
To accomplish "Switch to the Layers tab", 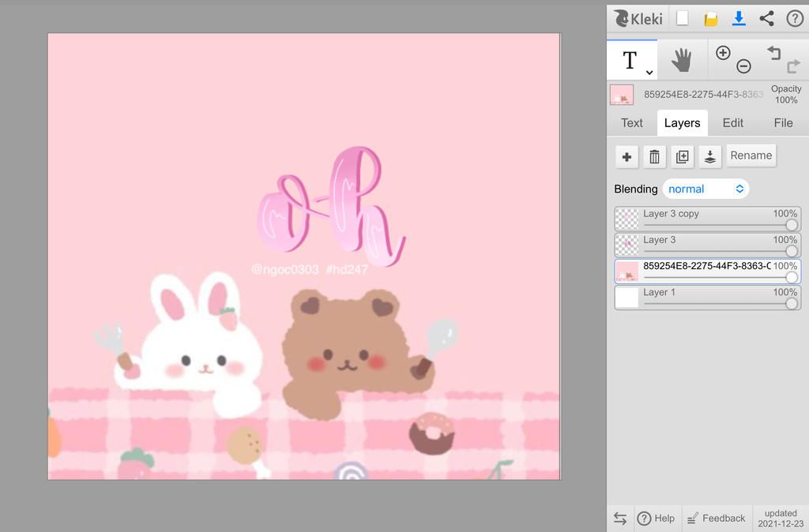I will 682,123.
